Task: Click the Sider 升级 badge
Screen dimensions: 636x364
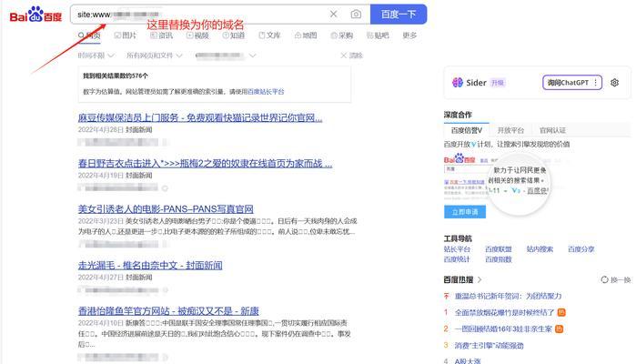Action: (x=498, y=83)
